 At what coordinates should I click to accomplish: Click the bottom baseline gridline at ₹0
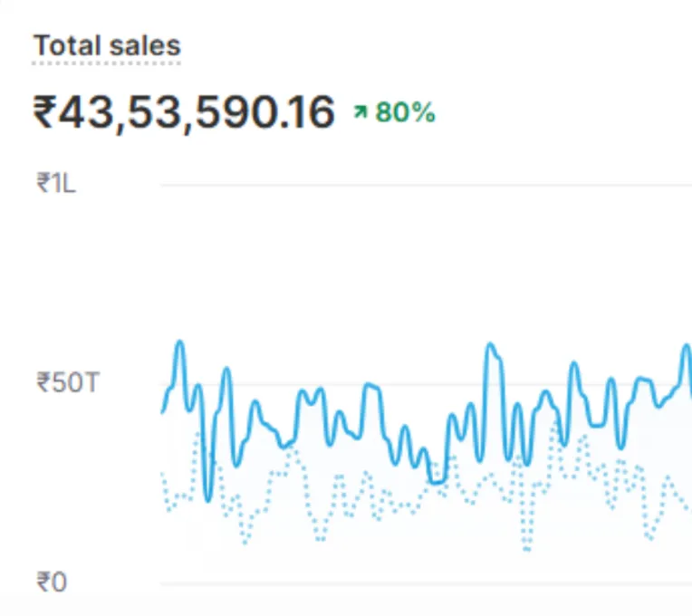[x=426, y=582]
